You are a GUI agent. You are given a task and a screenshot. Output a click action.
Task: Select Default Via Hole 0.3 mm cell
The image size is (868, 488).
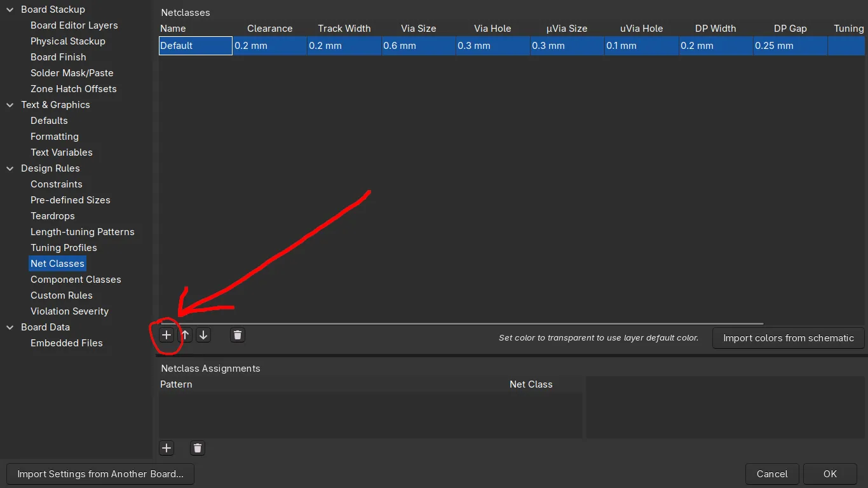[x=493, y=46]
